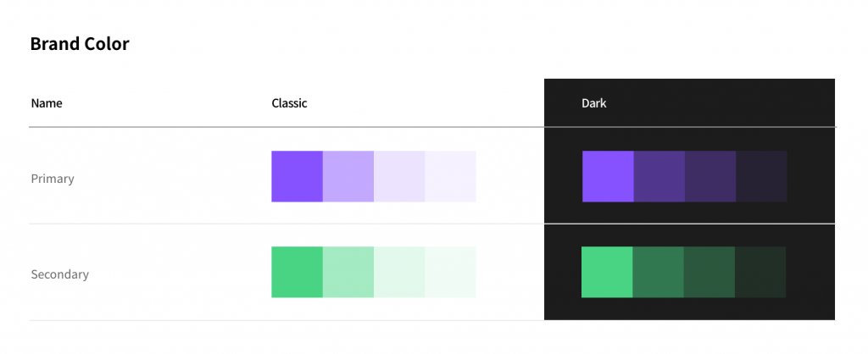
Task: Click the solid green Secondary swatch in Classic
Action: [x=297, y=272]
